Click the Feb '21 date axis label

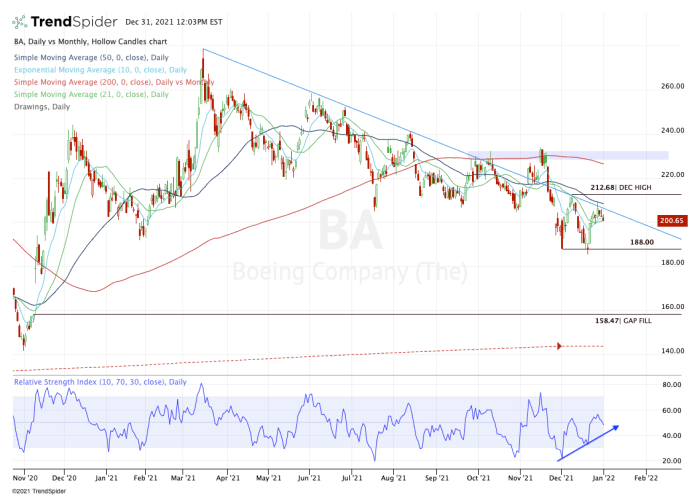[146, 478]
